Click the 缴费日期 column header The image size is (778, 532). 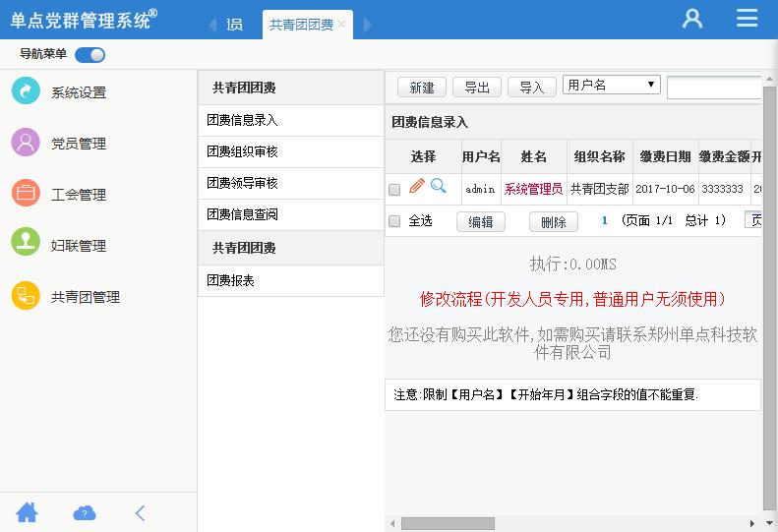point(665,156)
